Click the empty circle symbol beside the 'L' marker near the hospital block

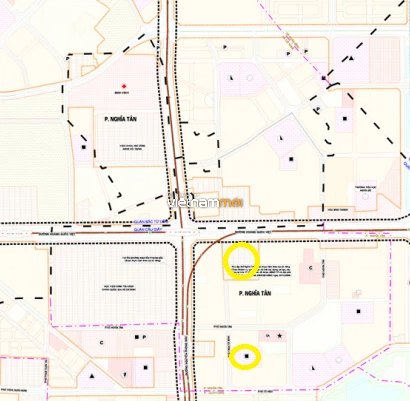tap(249, 78)
